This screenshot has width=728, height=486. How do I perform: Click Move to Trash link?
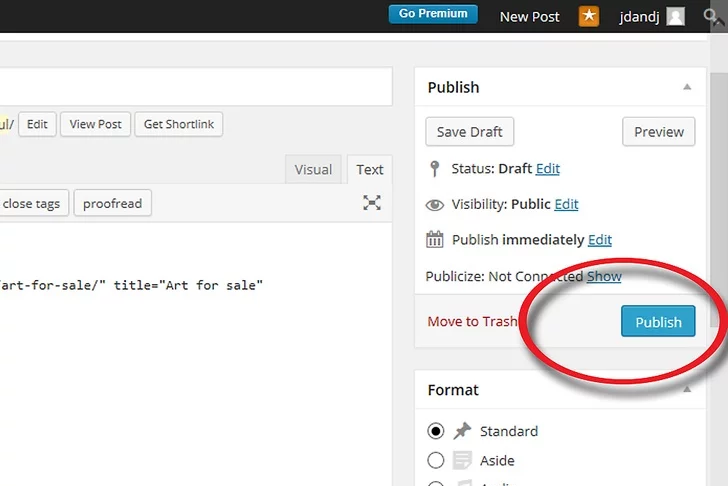click(472, 321)
